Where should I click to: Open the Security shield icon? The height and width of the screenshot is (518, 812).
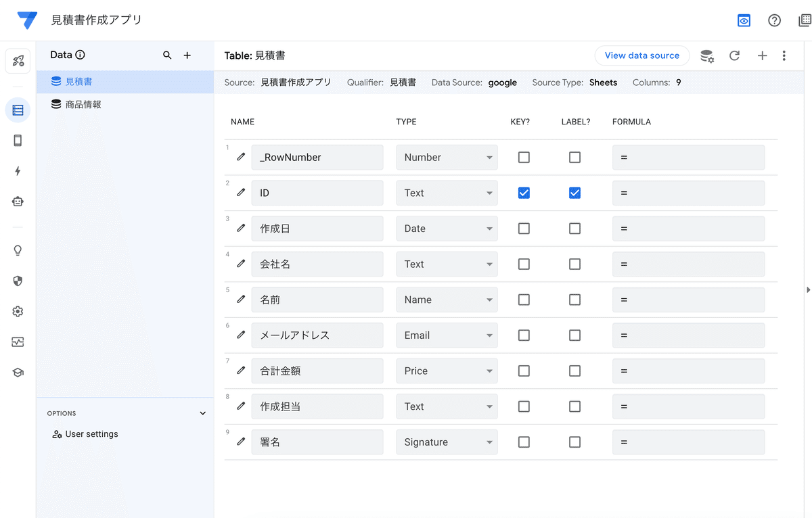[18, 281]
